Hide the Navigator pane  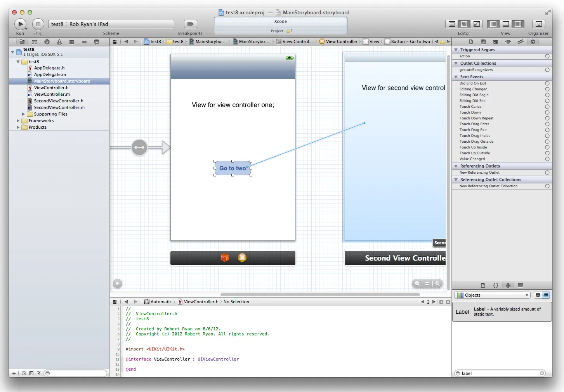(x=493, y=24)
